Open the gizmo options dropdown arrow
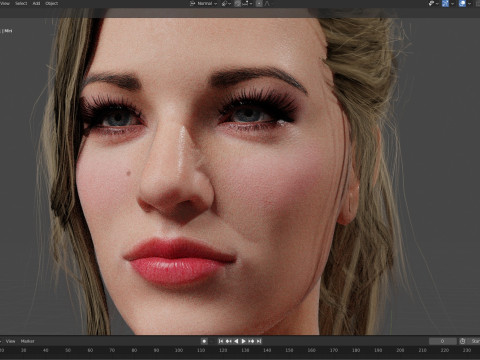 point(452,3)
